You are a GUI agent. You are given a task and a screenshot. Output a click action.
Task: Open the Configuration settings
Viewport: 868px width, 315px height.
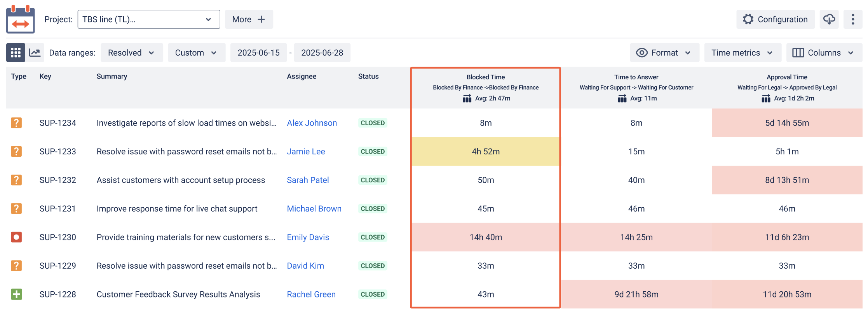point(776,19)
